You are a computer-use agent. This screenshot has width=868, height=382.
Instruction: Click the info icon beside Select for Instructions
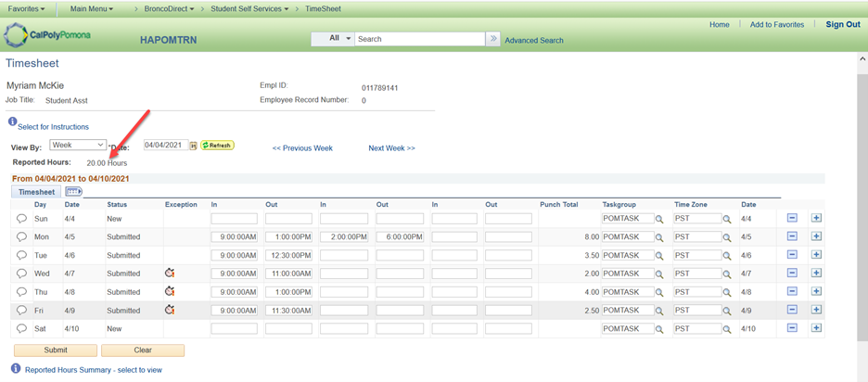12,122
